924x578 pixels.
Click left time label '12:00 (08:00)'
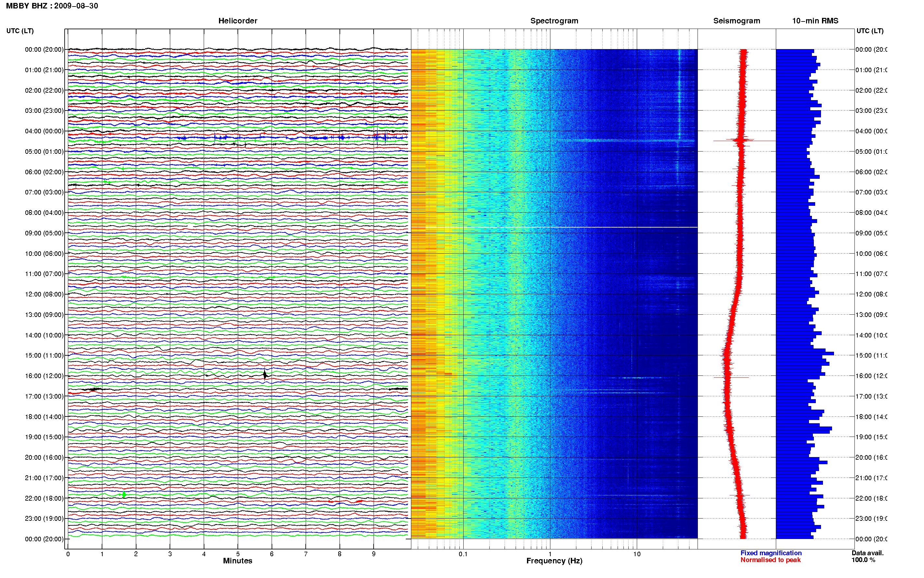[x=44, y=294]
